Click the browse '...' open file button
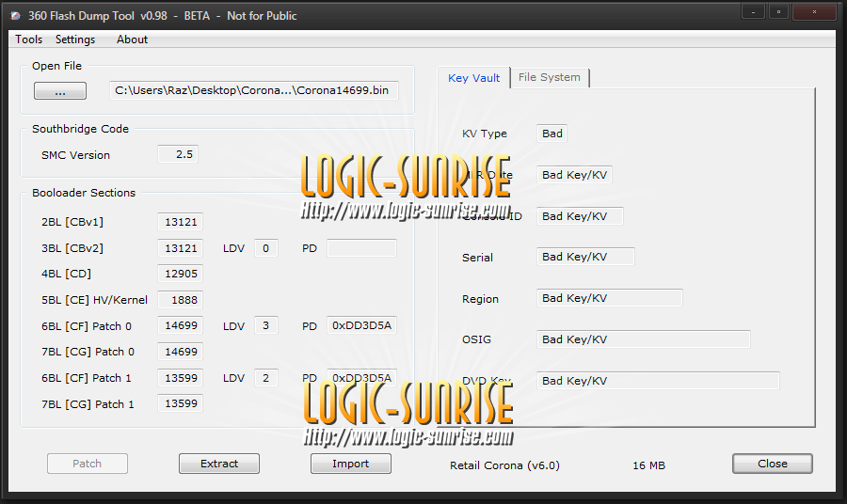 click(x=60, y=90)
